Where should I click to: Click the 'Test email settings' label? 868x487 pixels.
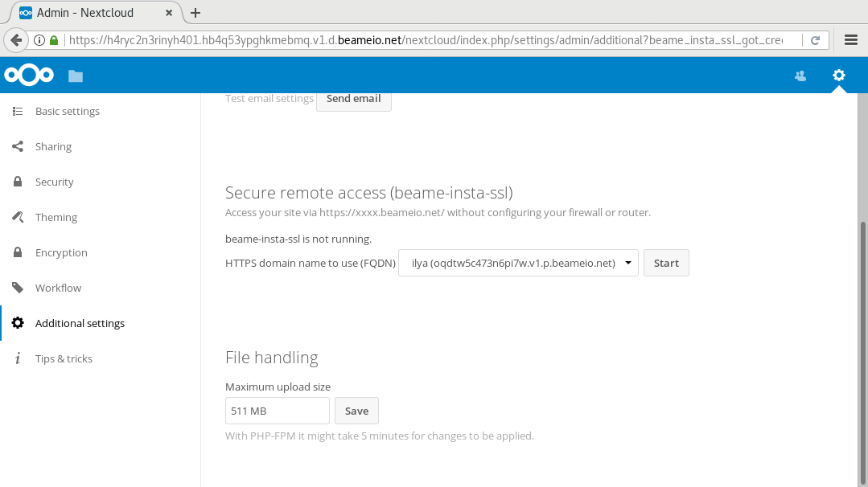click(269, 99)
